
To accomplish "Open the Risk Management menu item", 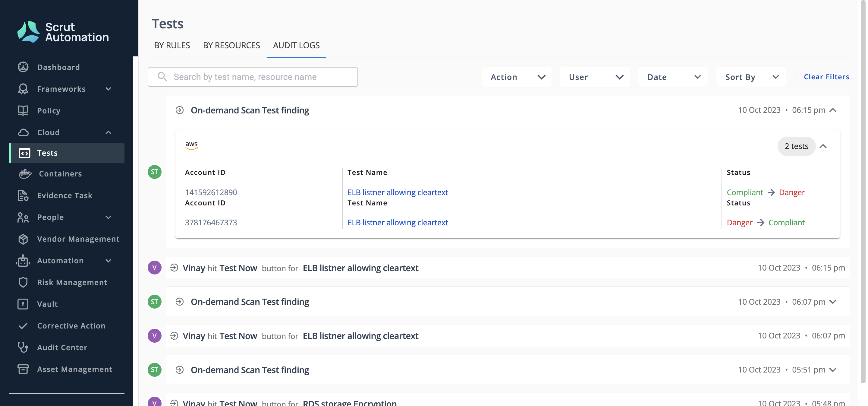I will (72, 283).
